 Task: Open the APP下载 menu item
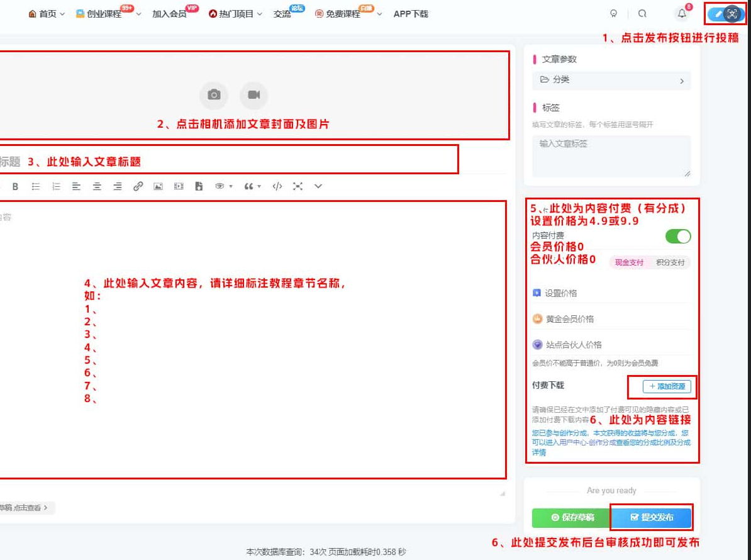click(x=411, y=14)
